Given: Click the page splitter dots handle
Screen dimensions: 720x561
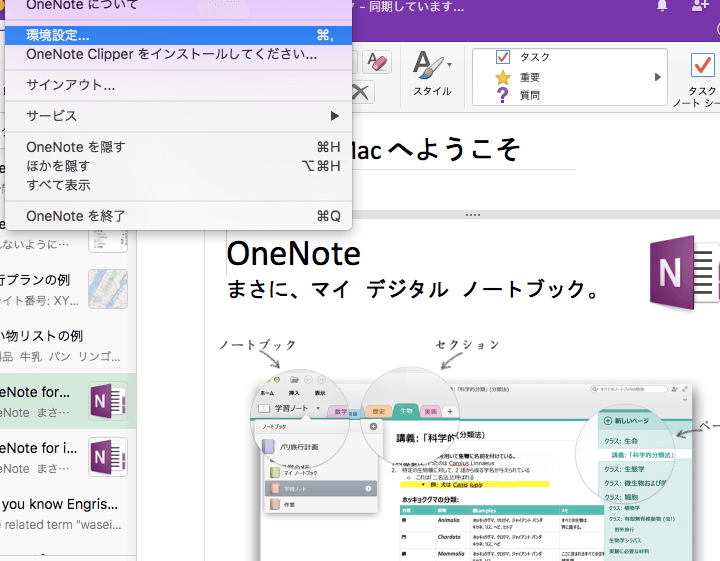Looking at the screenshot, I should [472, 215].
